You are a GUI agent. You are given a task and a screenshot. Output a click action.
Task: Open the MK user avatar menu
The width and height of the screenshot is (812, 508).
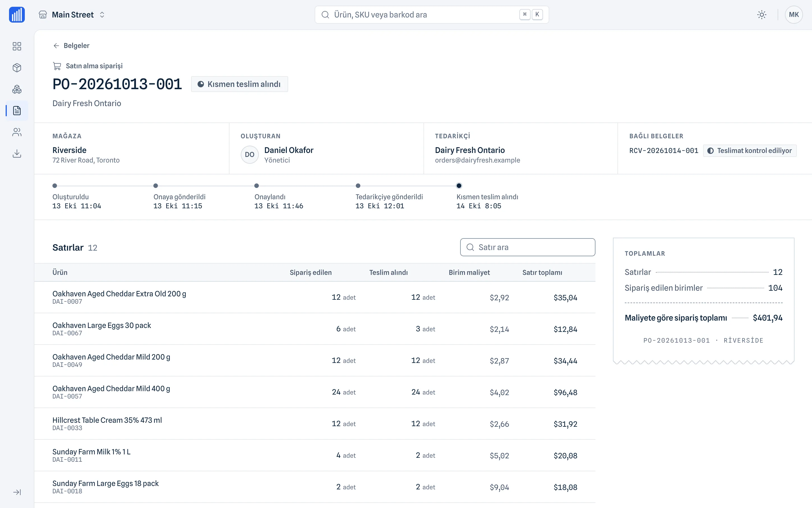794,15
